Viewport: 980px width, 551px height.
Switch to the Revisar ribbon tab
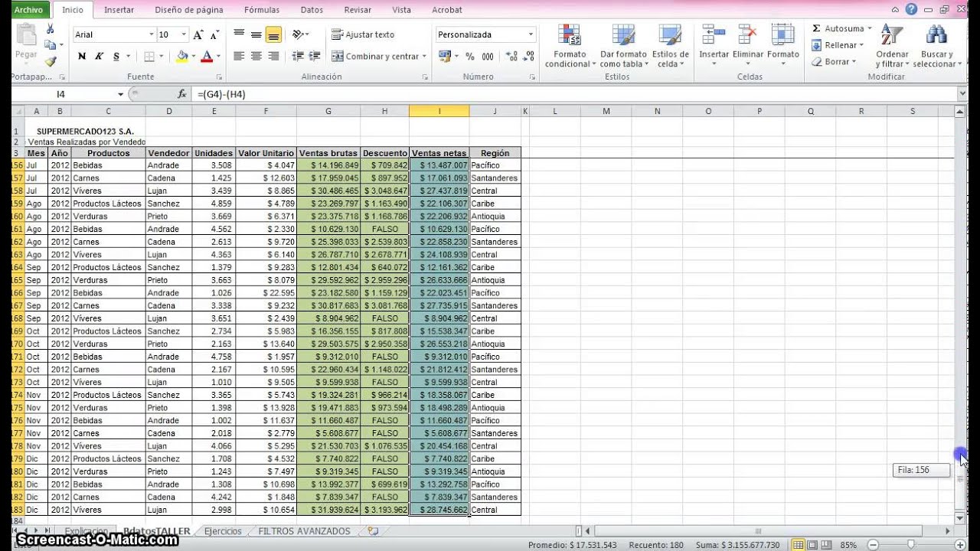click(358, 10)
